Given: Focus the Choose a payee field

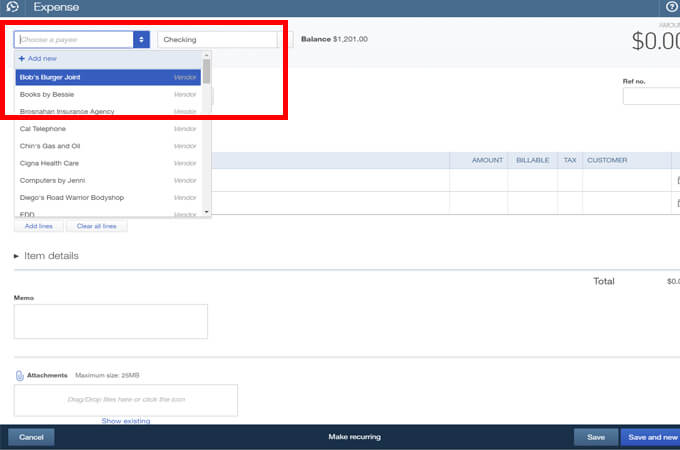Looking at the screenshot, I should [74, 39].
